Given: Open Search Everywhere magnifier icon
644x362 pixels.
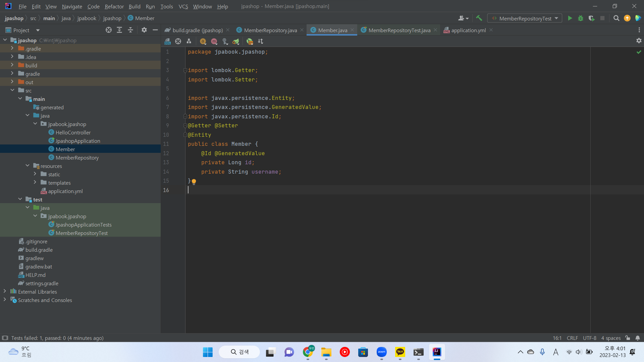Looking at the screenshot, I should click(x=616, y=18).
